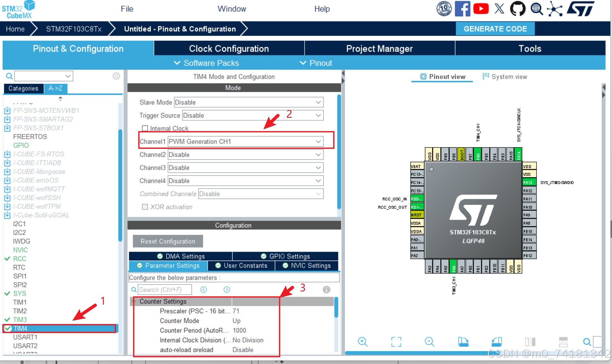Viewport: 612px width, 364px height.
Task: Open the Facebook link icon
Action: (x=462, y=9)
